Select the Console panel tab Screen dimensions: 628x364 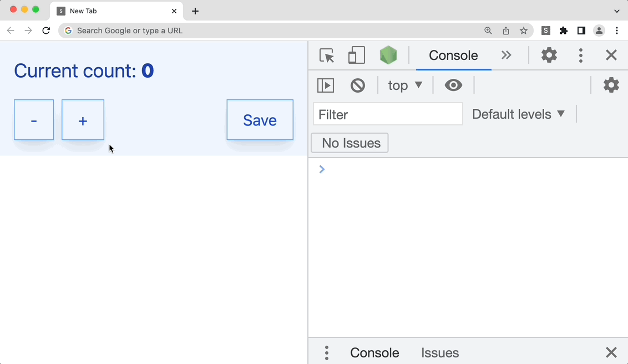tap(453, 55)
